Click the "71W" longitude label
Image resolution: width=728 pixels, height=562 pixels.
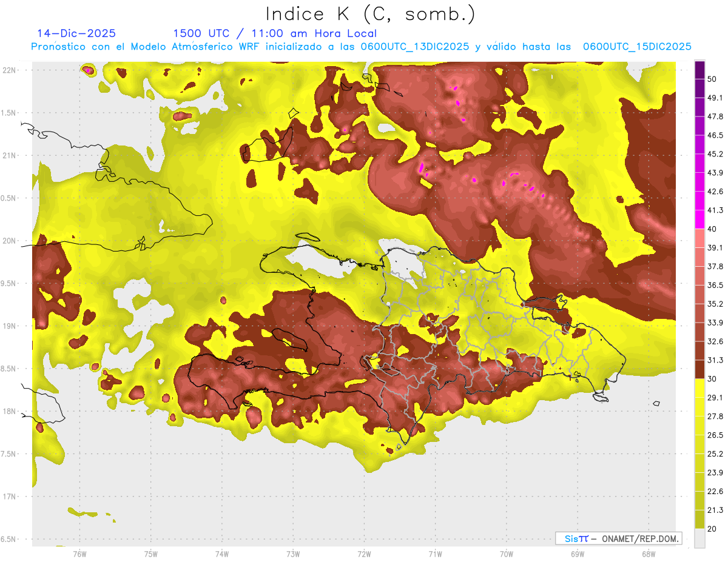(x=435, y=554)
